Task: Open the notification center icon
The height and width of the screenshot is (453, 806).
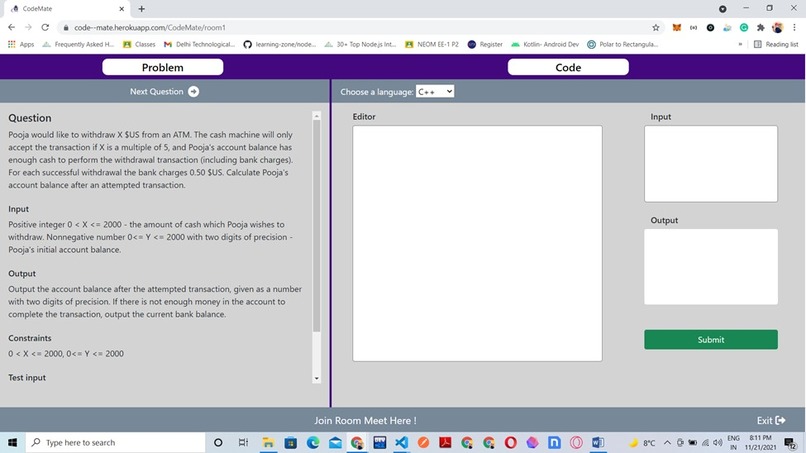Action: [790, 442]
